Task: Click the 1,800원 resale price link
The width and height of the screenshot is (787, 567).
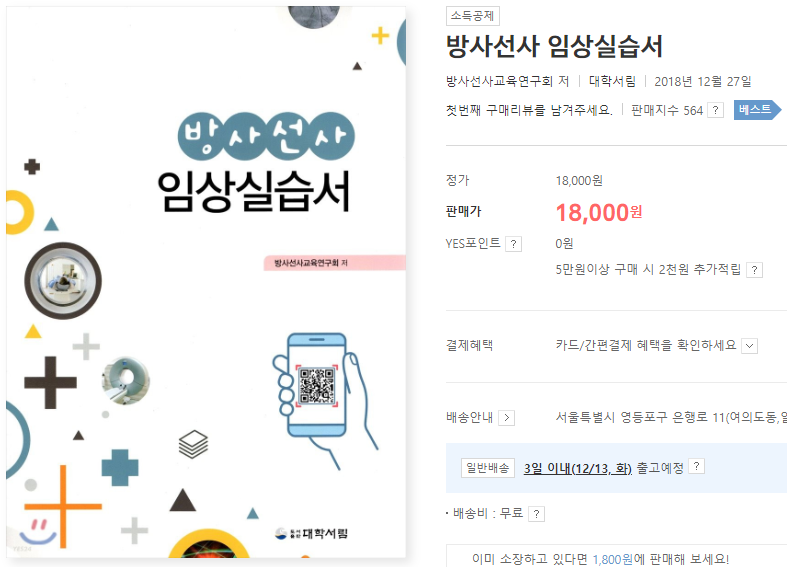Action: point(613,559)
